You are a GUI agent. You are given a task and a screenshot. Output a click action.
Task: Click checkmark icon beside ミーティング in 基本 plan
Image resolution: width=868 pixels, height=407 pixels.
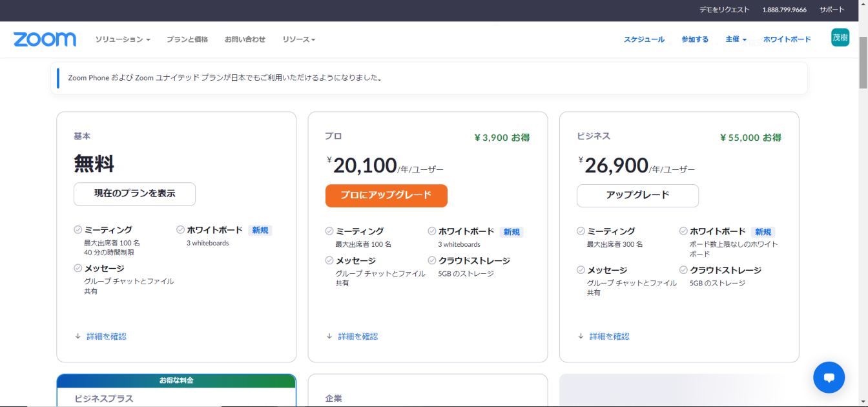tap(78, 230)
